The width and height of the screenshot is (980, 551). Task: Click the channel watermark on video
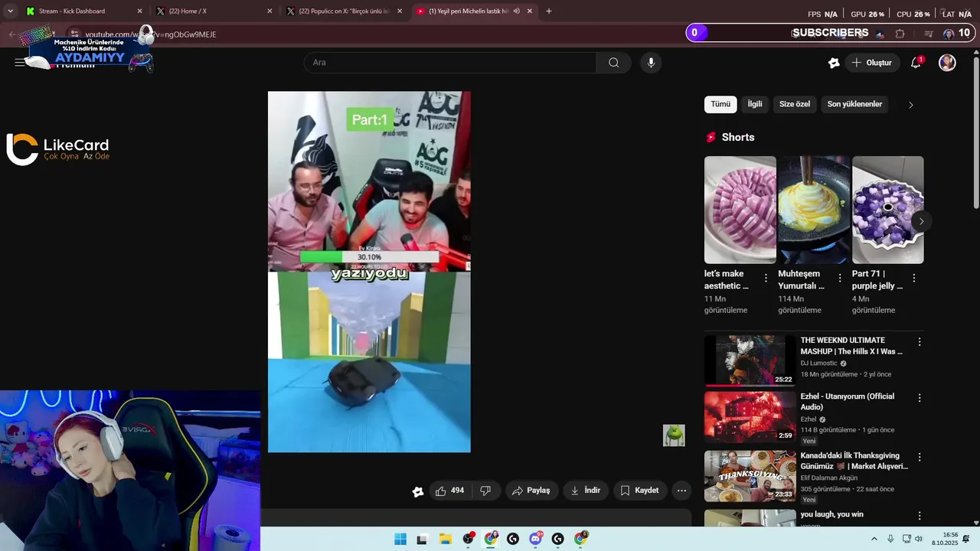[674, 435]
